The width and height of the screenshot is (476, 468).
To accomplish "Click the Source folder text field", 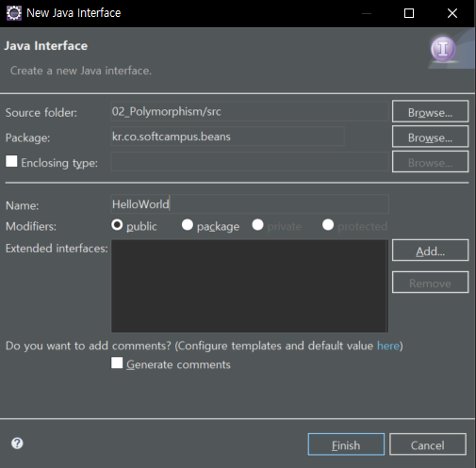I will pos(250,111).
